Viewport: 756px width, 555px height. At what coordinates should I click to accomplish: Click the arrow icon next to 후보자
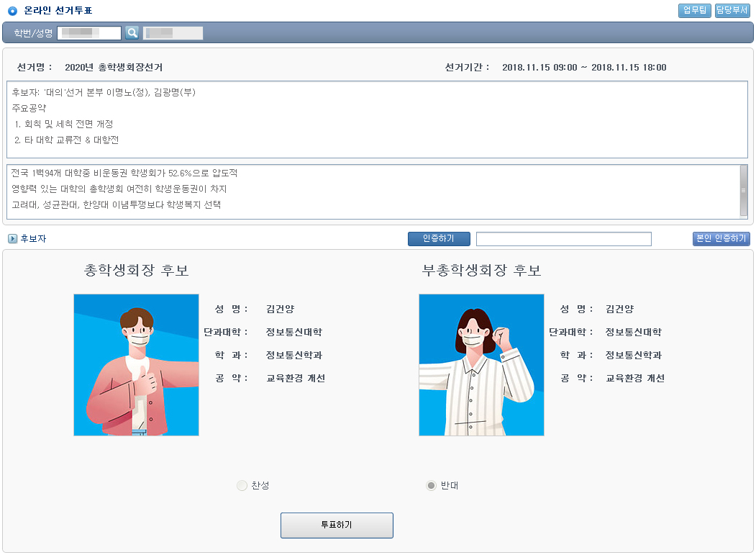12,239
